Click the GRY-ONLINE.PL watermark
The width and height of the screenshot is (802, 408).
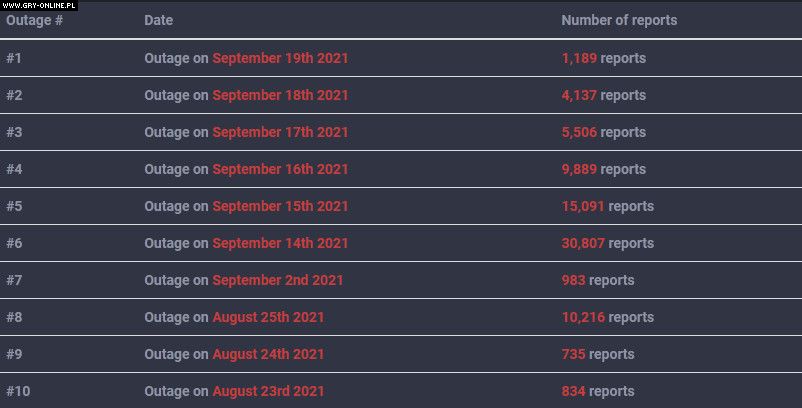(x=40, y=5)
